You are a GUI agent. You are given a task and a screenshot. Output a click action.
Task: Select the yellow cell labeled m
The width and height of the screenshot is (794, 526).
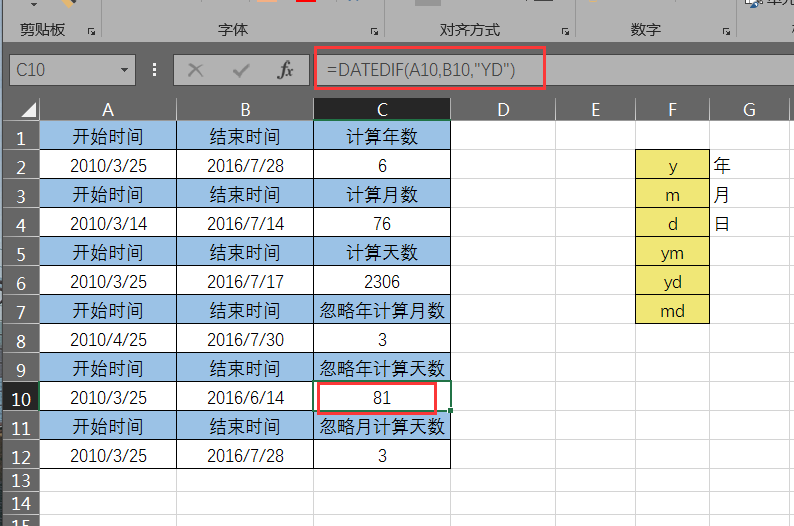672,194
